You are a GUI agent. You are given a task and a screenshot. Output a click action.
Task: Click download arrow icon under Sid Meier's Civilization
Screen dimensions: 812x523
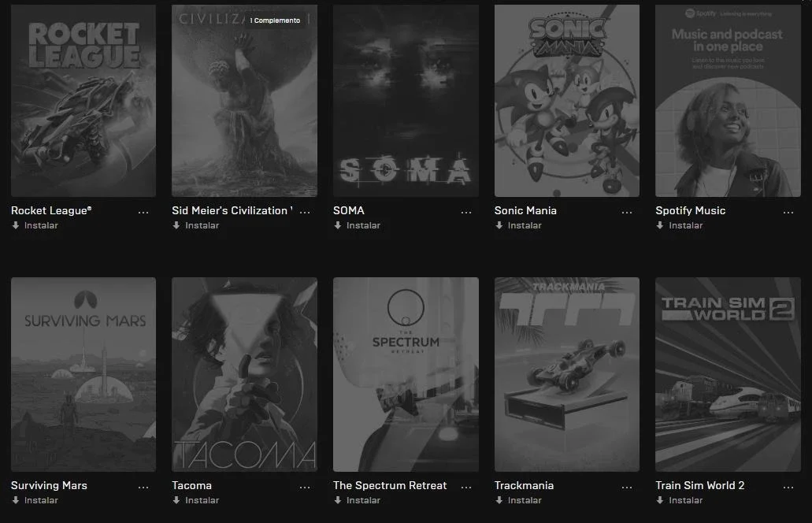click(x=176, y=225)
